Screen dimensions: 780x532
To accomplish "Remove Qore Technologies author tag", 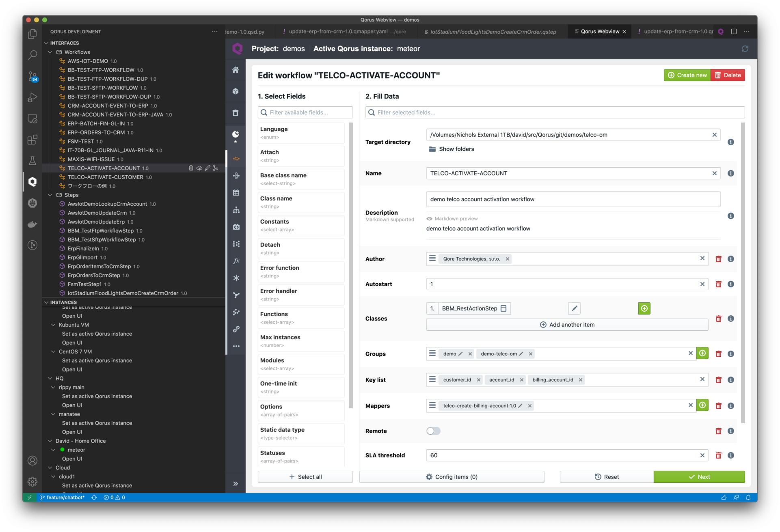I will (507, 259).
